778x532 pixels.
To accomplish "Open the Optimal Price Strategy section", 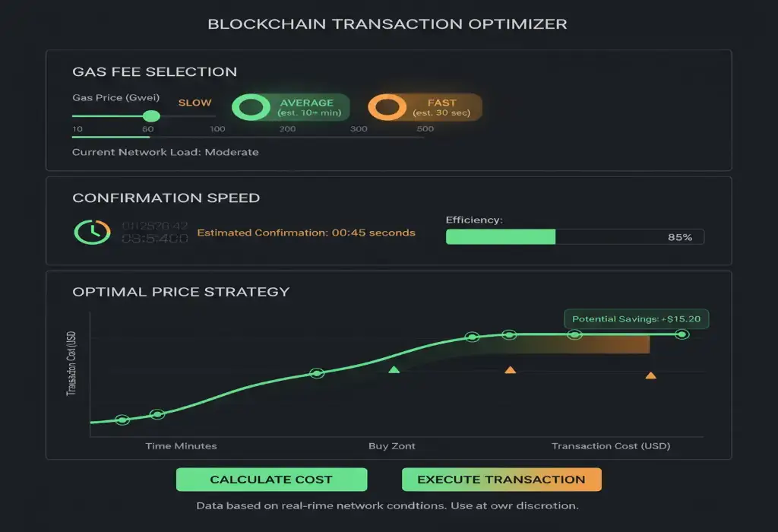I will 180,291.
